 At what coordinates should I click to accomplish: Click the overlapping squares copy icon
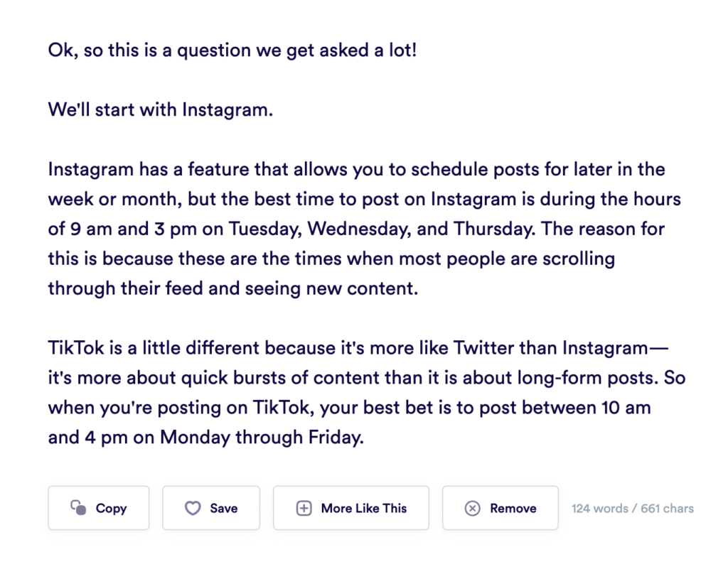pos(78,507)
